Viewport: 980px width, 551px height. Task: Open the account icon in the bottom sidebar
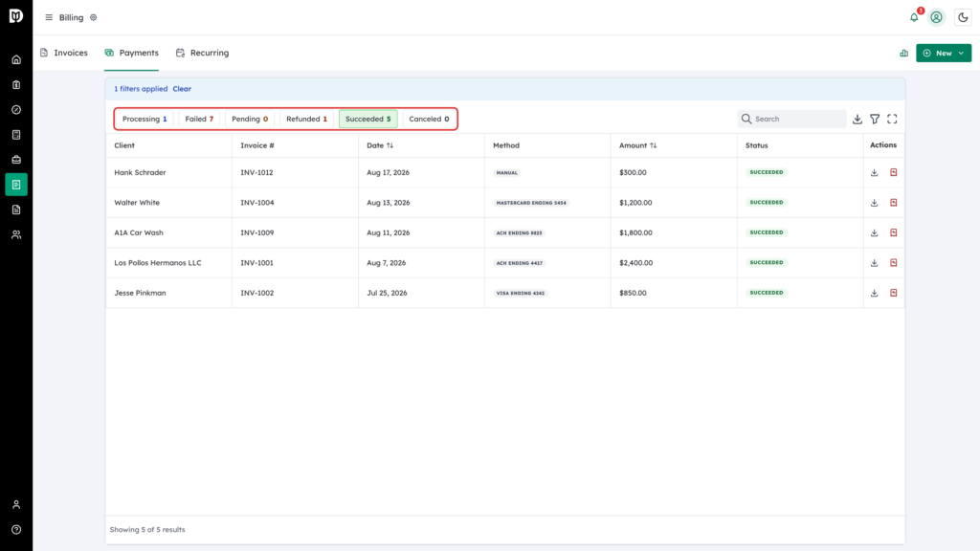(16, 505)
